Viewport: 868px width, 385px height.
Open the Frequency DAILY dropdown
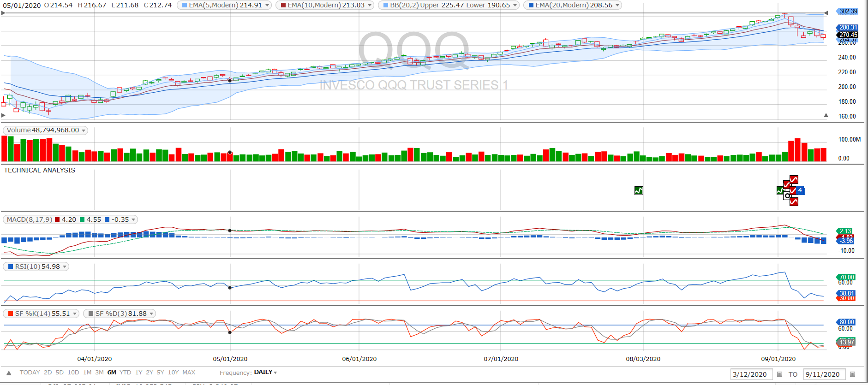click(265, 372)
